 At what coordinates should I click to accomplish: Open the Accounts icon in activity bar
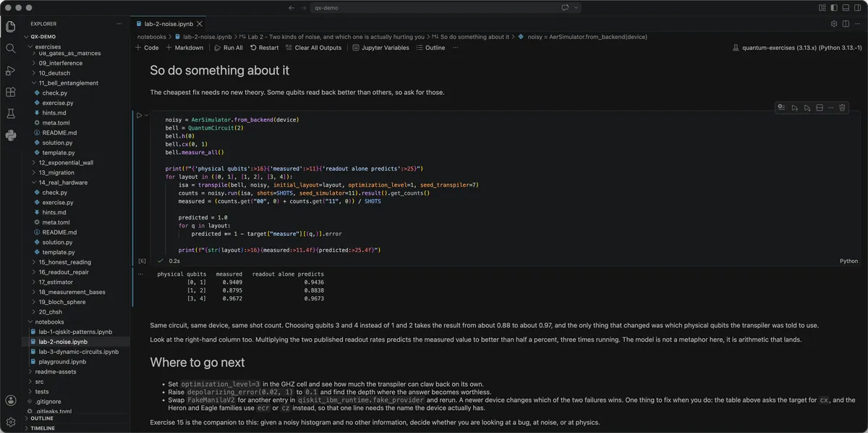point(11,400)
